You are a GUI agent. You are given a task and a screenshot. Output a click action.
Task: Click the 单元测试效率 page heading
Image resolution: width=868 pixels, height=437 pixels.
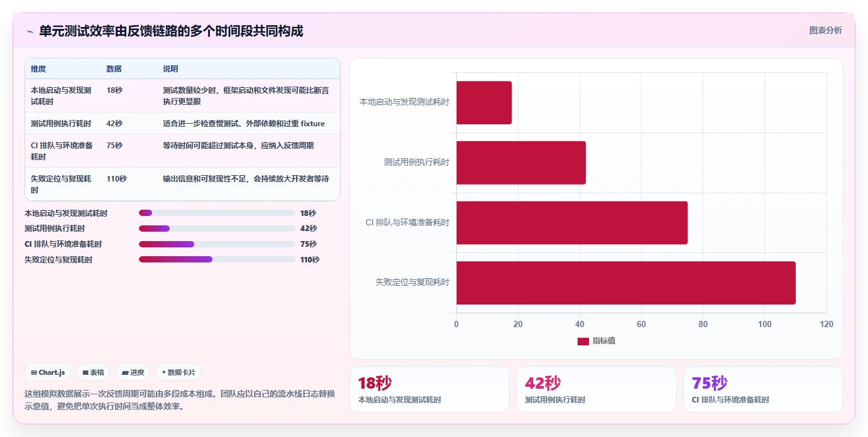(171, 31)
